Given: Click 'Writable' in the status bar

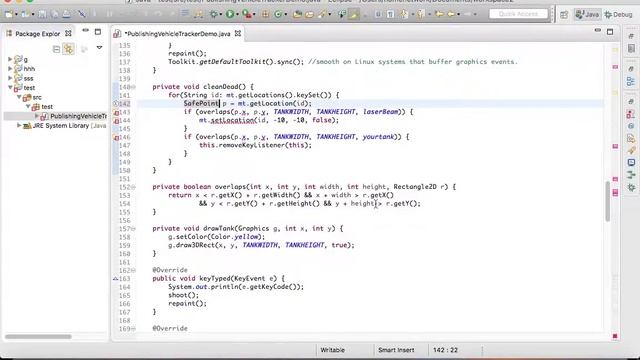Looking at the screenshot, I should coord(332,350).
